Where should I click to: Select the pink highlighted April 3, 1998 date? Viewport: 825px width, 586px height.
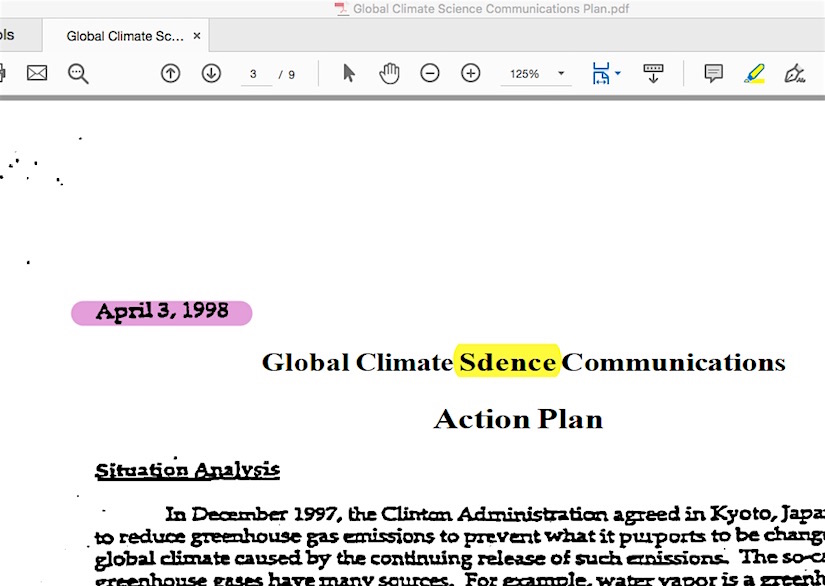[162, 312]
